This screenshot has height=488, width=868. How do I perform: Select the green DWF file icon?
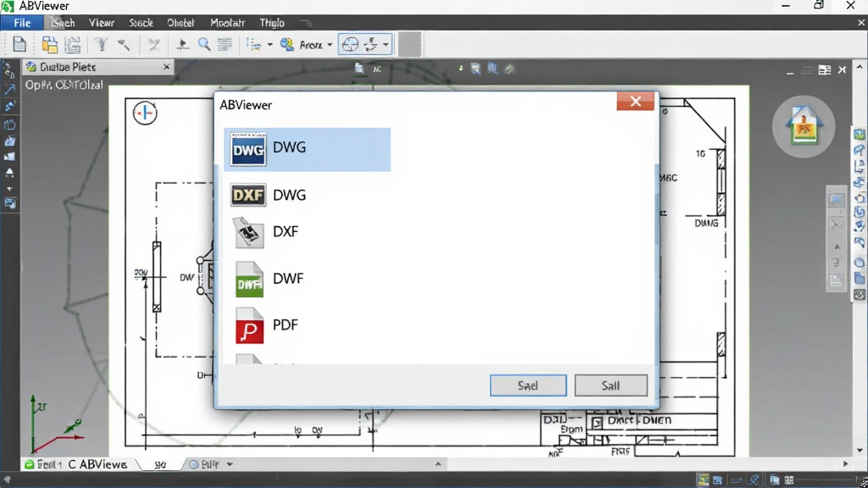pos(249,280)
